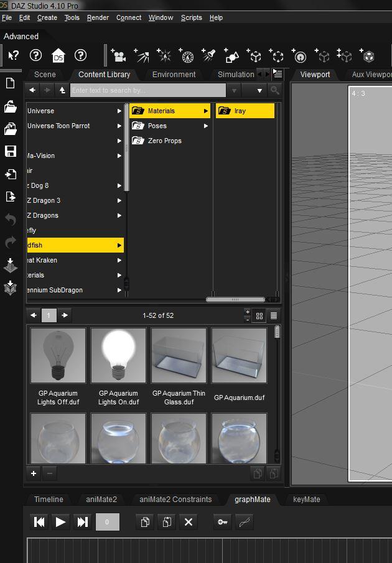Viewport: 392px width, 563px height.
Task: Play the animation
Action: pos(61,522)
